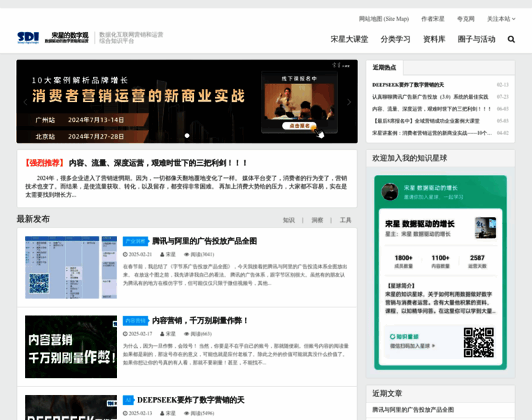Open 夸克网 link
The image size is (532, 420).
point(465,19)
